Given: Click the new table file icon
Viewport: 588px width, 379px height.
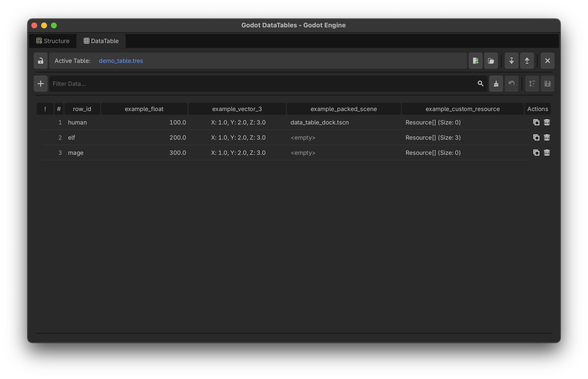Looking at the screenshot, I should pos(475,61).
